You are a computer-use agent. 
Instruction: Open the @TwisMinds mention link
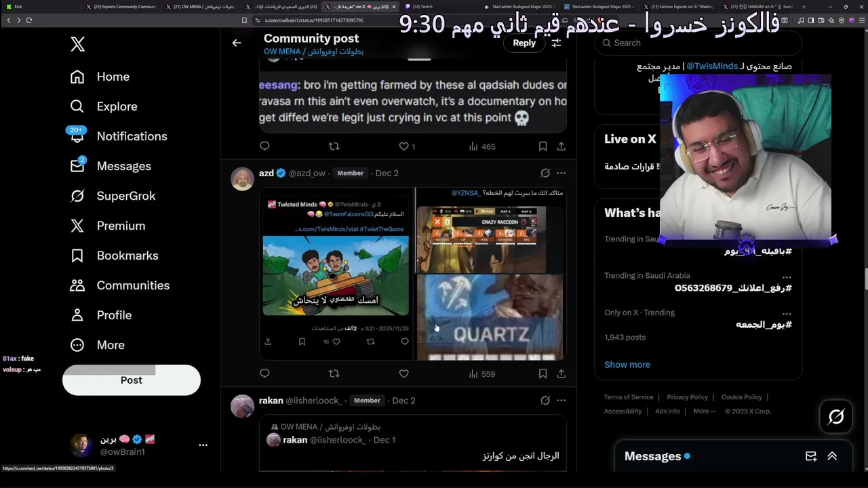point(712,66)
